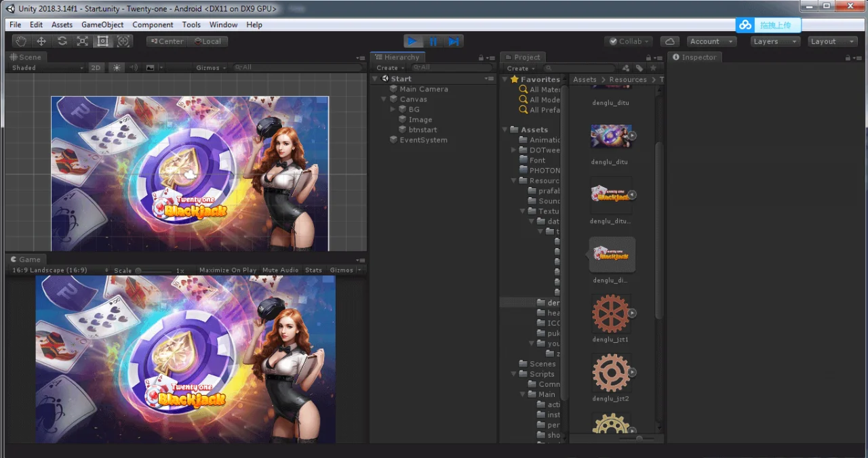The width and height of the screenshot is (868, 458).
Task: Click the Step frame button
Action: pos(454,41)
